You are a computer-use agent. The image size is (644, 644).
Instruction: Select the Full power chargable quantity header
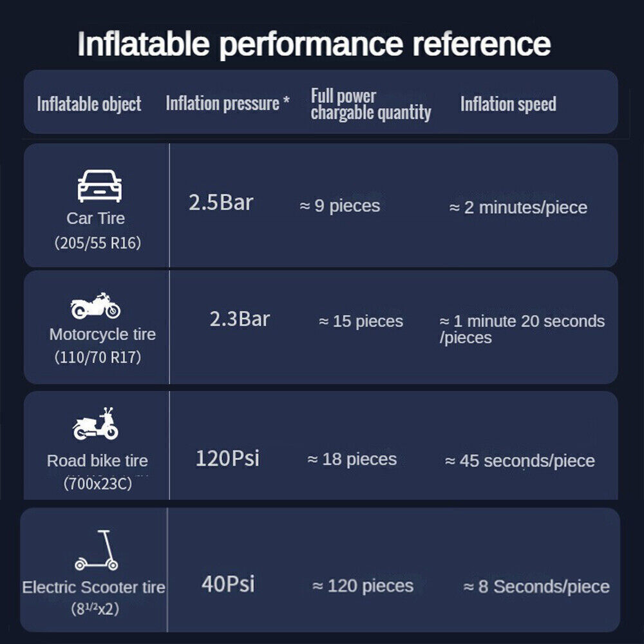[371, 105]
